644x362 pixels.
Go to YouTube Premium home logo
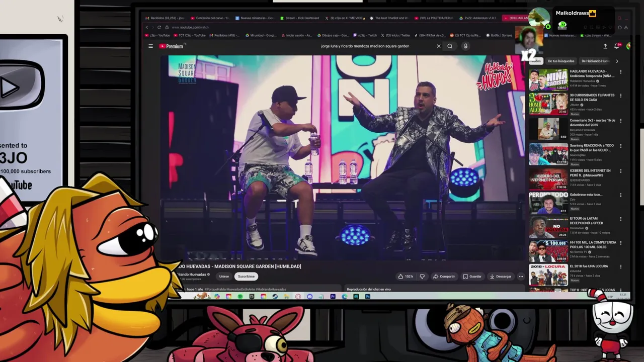(171, 46)
